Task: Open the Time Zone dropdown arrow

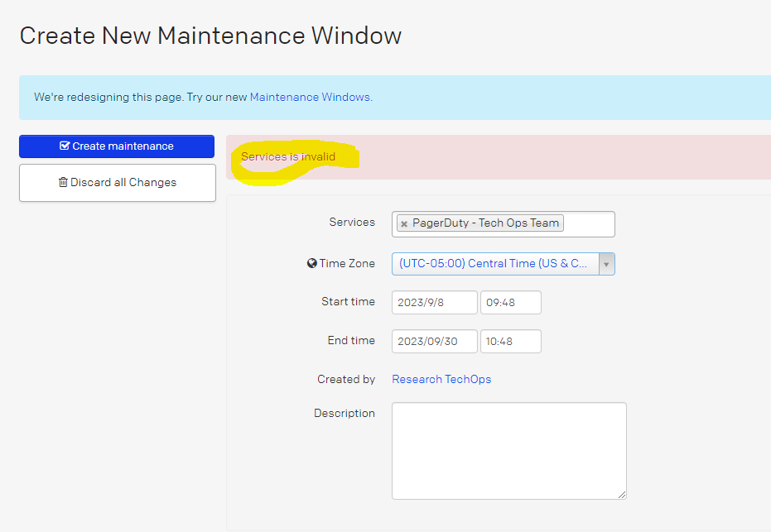Action: point(606,264)
